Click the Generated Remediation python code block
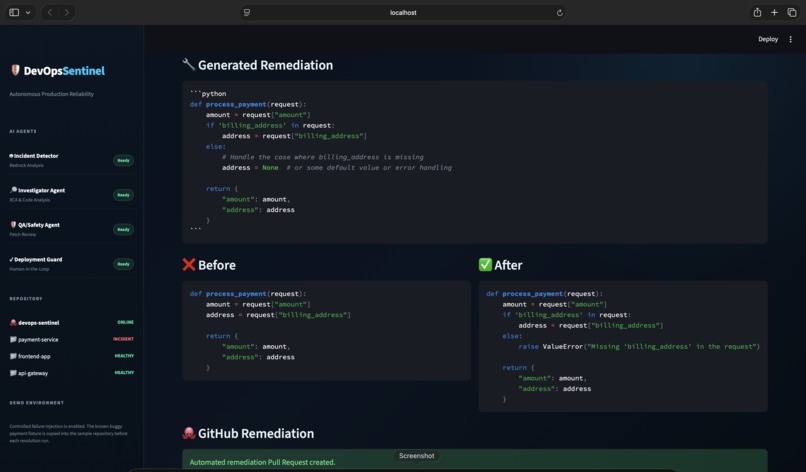Image resolution: width=806 pixels, height=472 pixels. [474, 162]
